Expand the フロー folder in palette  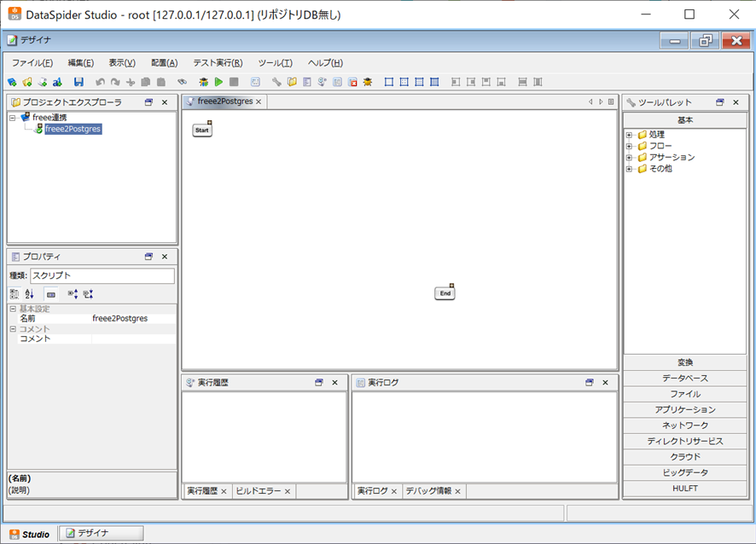point(629,146)
